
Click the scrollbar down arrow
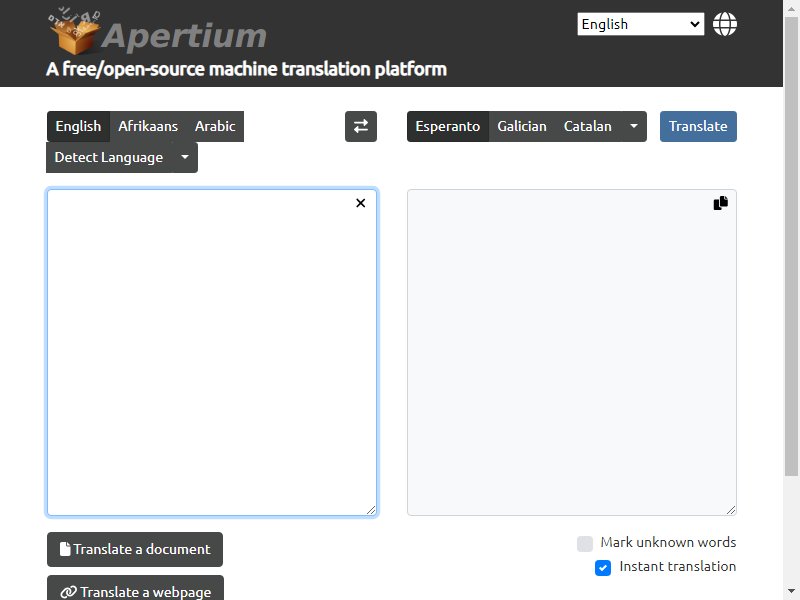point(791,592)
